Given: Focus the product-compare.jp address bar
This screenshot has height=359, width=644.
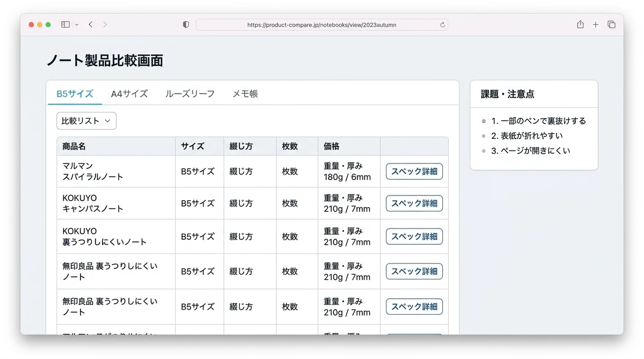Looking at the screenshot, I should [x=322, y=25].
